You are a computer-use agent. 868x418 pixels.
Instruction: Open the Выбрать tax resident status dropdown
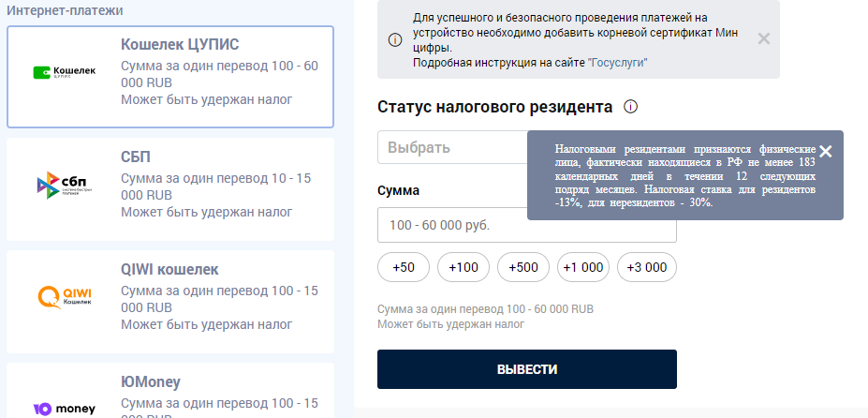pyautogui.click(x=452, y=147)
